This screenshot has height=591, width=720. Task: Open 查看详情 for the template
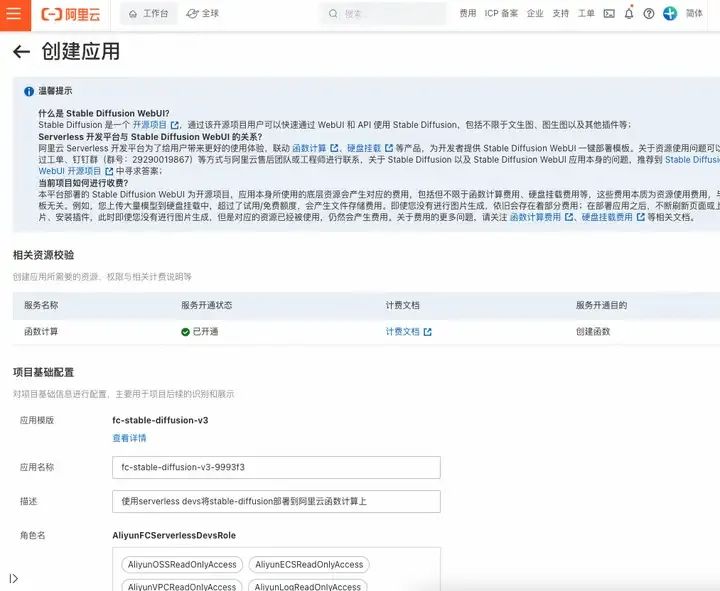point(129,438)
